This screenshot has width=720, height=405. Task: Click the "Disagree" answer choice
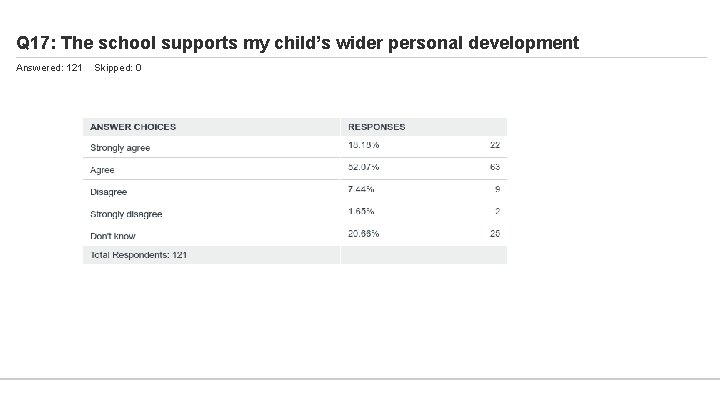click(108, 192)
